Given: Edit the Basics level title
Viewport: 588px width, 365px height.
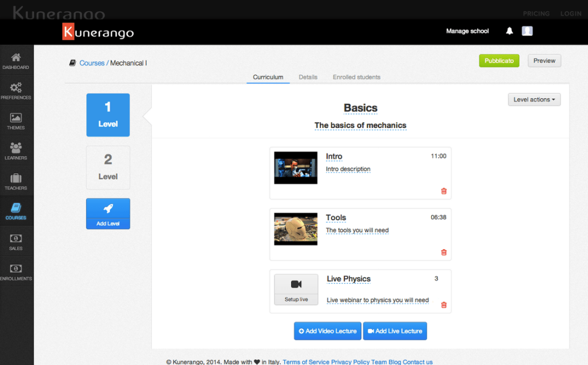Looking at the screenshot, I should (x=361, y=108).
